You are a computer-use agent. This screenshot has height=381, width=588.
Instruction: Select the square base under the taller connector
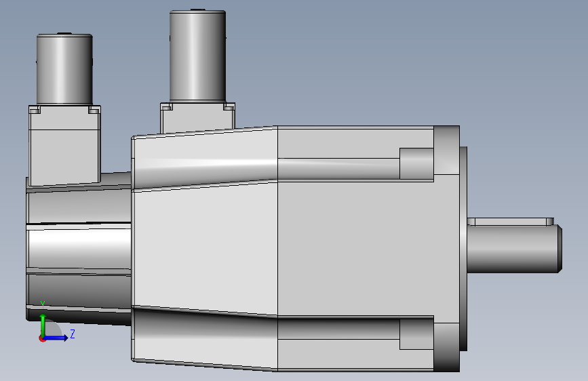coord(197,117)
